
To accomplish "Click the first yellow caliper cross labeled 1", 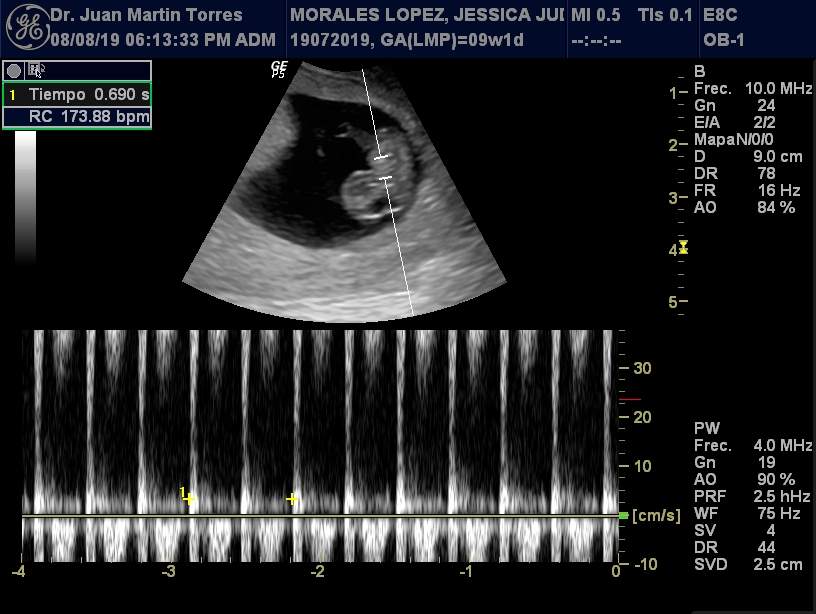I will (x=191, y=498).
